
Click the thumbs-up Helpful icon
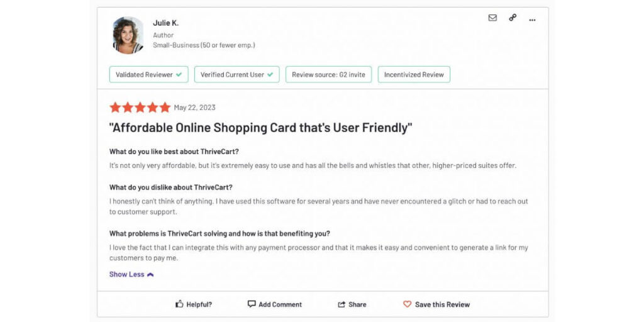point(179,304)
